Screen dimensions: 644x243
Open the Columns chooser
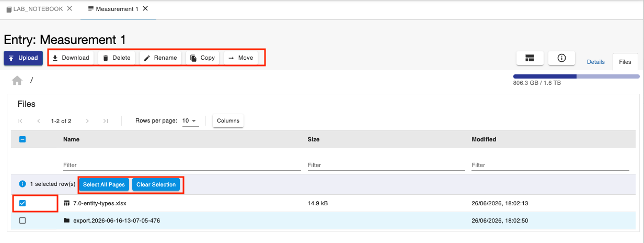[228, 121]
